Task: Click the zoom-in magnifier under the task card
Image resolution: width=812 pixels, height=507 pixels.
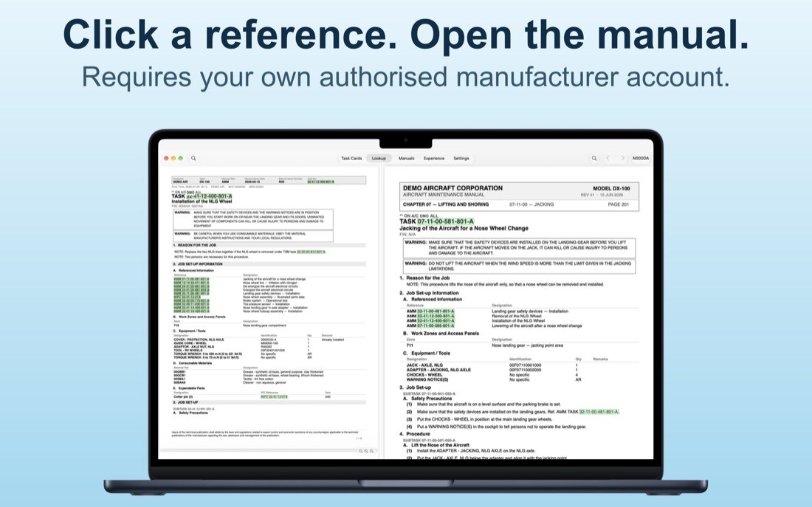Action: pyautogui.click(x=371, y=451)
